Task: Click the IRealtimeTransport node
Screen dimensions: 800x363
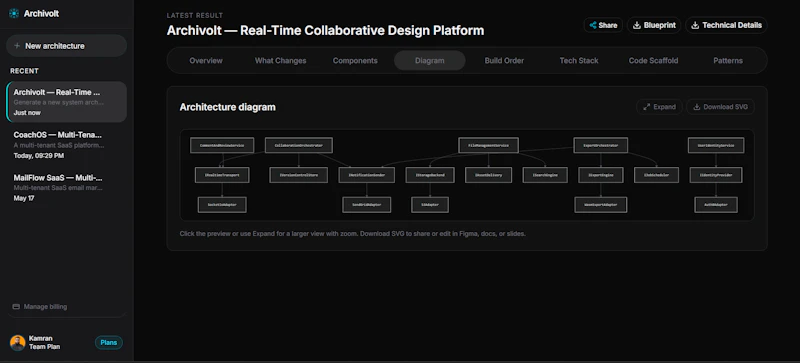Action: pyautogui.click(x=222, y=175)
